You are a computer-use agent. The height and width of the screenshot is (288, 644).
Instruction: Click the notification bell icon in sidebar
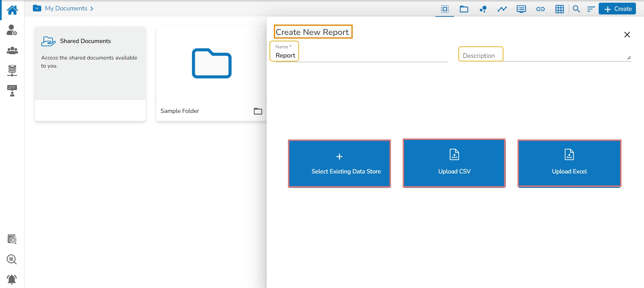click(12, 279)
